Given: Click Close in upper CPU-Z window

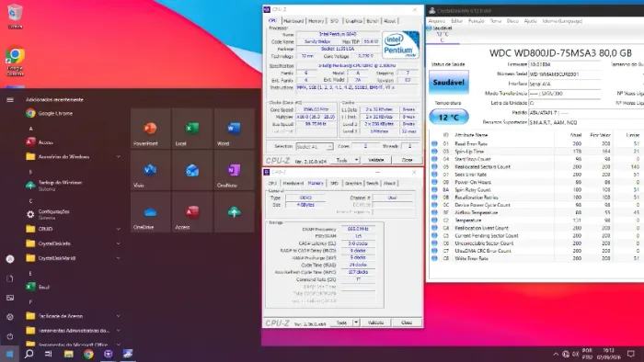Looking at the screenshot, I should click(407, 160).
